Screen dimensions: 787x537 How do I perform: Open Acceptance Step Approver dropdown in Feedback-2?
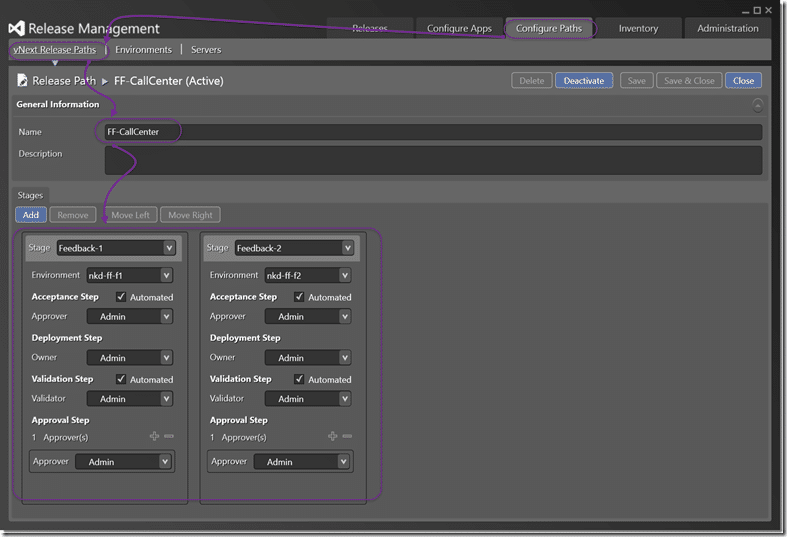coord(308,316)
